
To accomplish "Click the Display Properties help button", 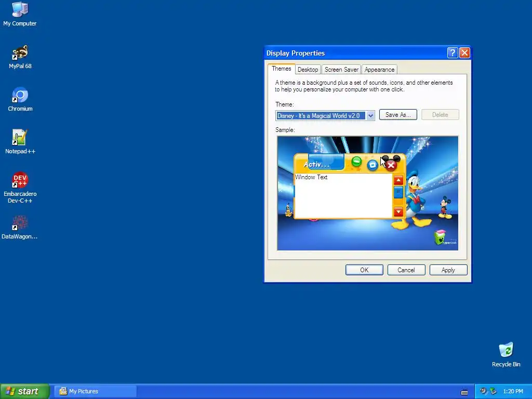I will pyautogui.click(x=453, y=53).
